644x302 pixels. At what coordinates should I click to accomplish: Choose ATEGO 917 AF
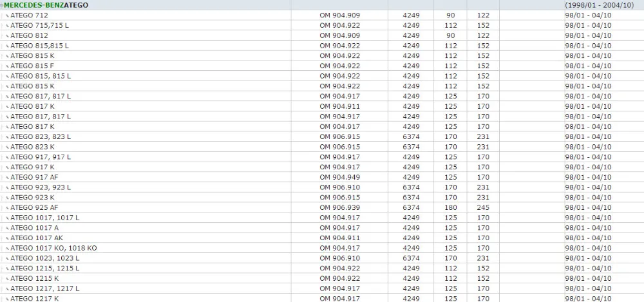(35, 177)
